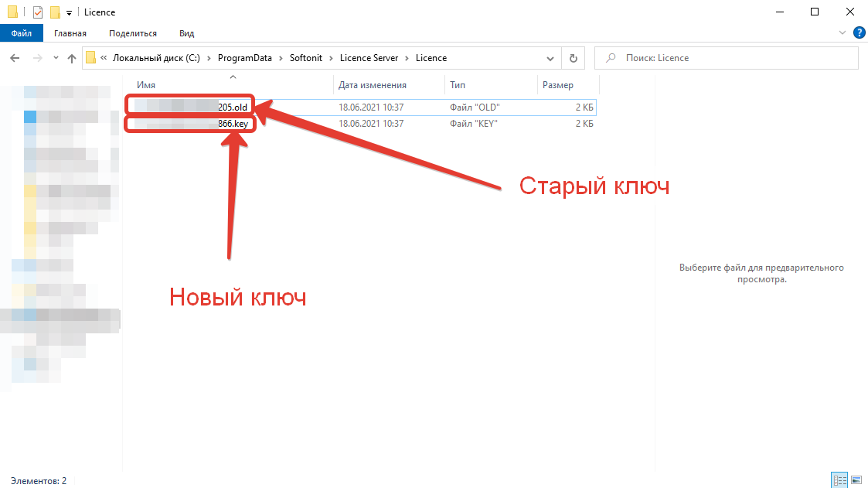Expand the ribbon with the chevron arrow
Image resolution: width=868 pixels, height=488 pixels.
pyautogui.click(x=842, y=33)
